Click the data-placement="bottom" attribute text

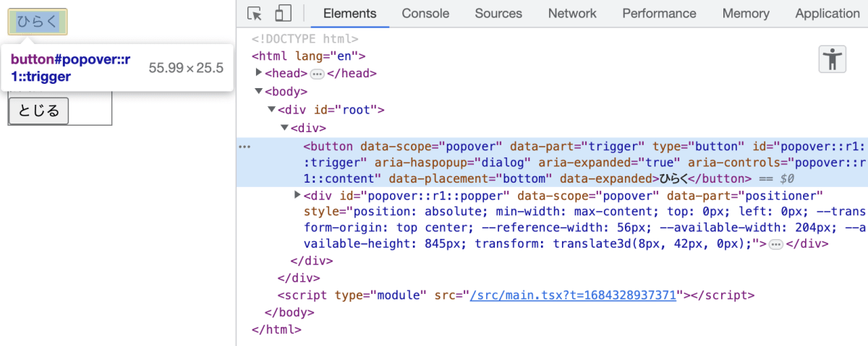click(x=471, y=178)
